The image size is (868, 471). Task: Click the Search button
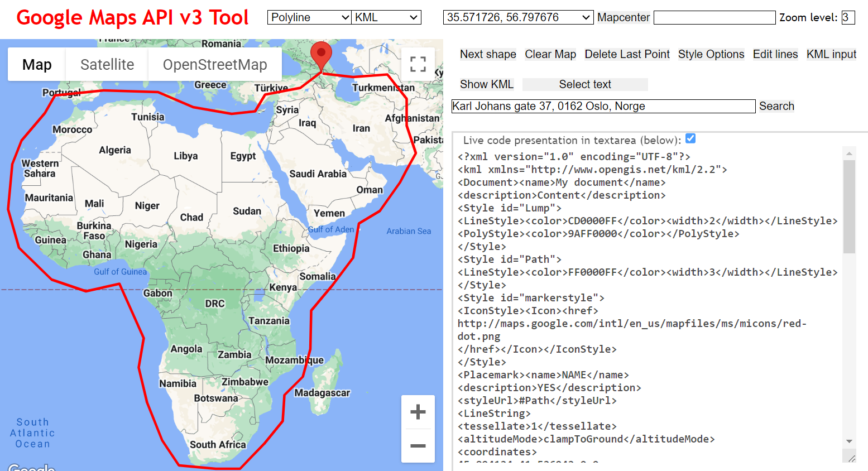click(776, 106)
